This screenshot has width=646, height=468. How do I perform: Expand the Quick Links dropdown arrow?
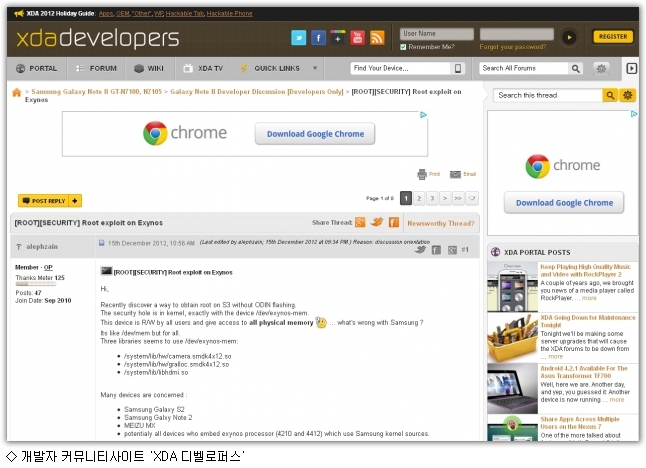point(315,68)
